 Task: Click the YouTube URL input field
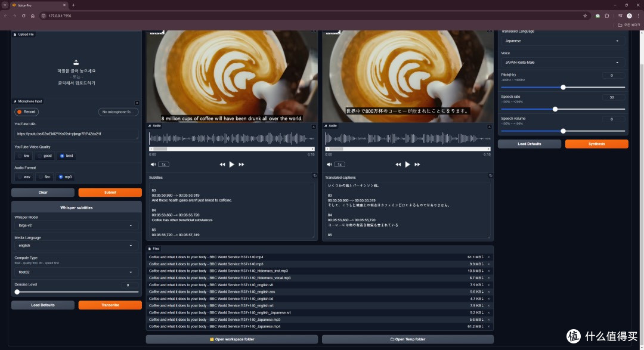pyautogui.click(x=76, y=134)
